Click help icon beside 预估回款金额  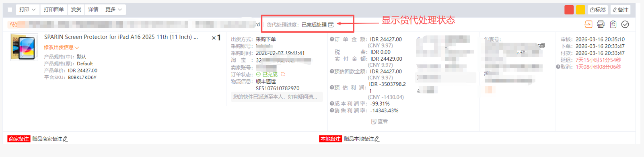coord(332,71)
